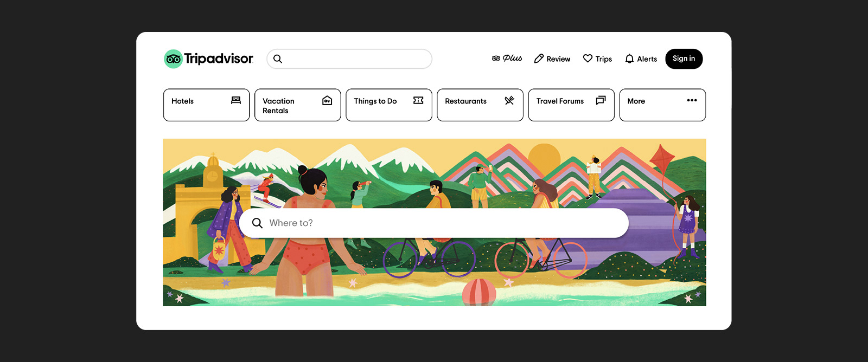Click the "Where to?" search box
The width and height of the screenshot is (868, 362).
coord(433,223)
